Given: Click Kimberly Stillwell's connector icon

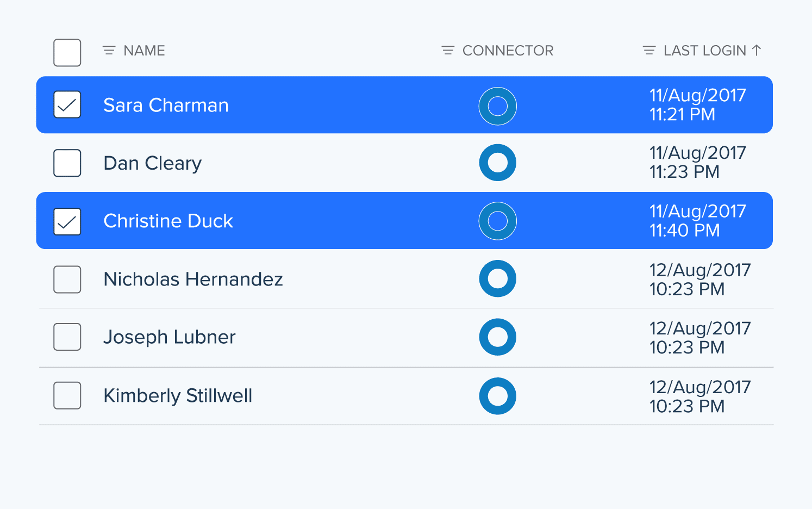Looking at the screenshot, I should (497, 396).
